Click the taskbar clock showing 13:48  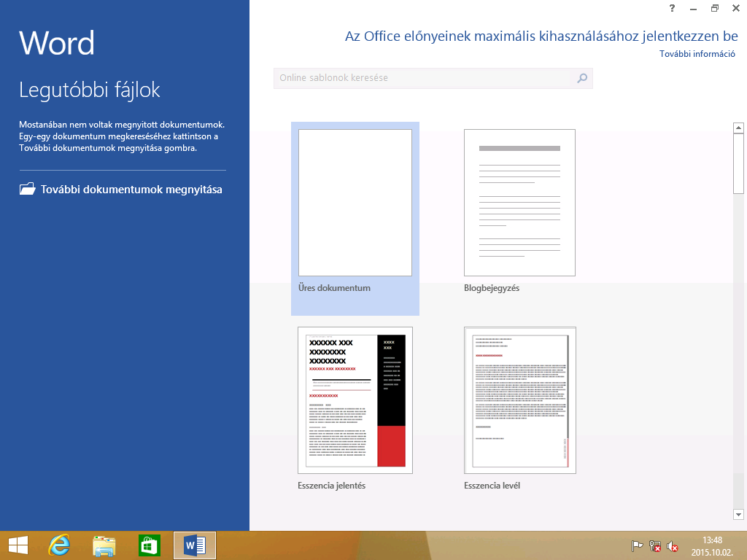coord(712,540)
